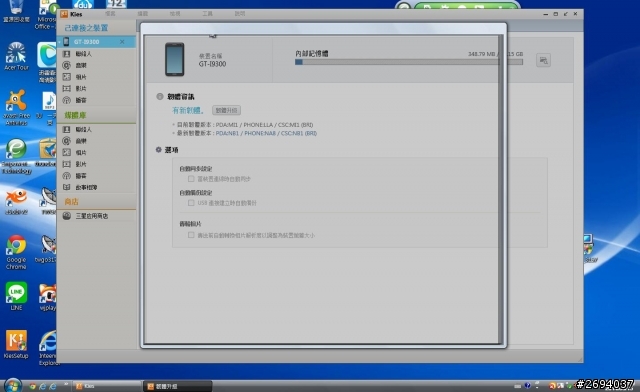640x392 pixels.
Task: Select the GT-I9300 device in the sidebar
Action: [x=96, y=42]
